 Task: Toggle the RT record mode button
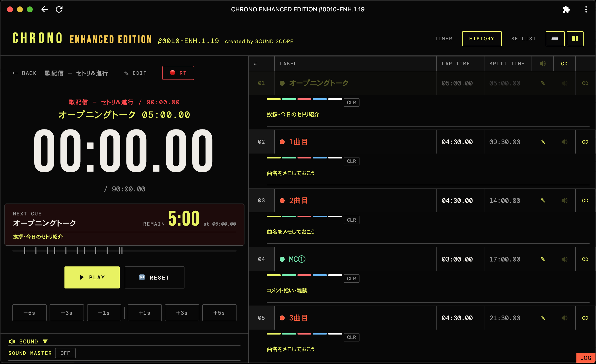(x=178, y=73)
